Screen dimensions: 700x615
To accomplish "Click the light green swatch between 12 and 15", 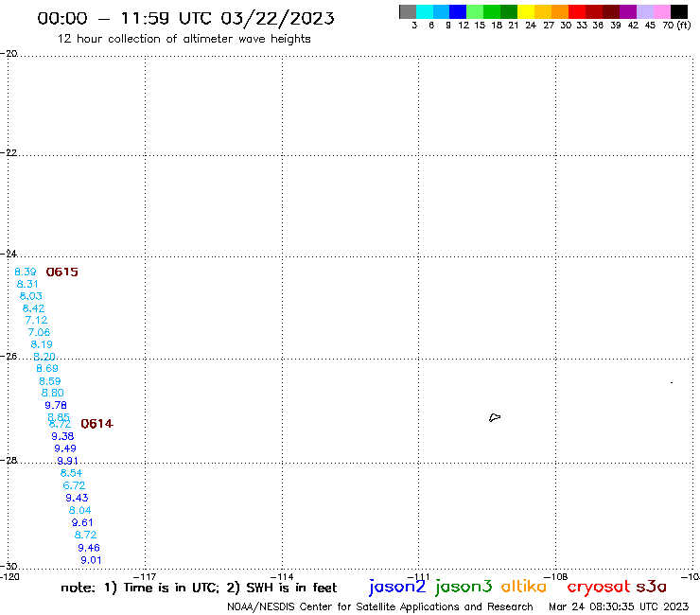I will [x=475, y=11].
